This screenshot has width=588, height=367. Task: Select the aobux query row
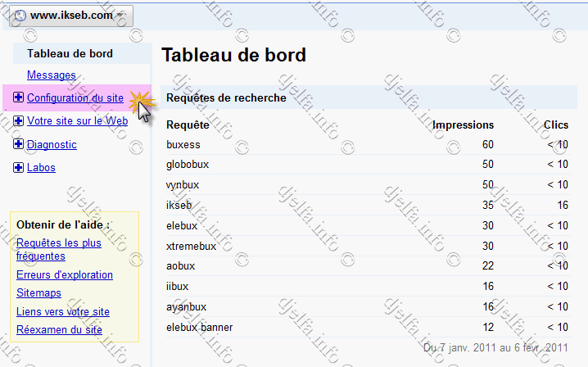click(369, 266)
